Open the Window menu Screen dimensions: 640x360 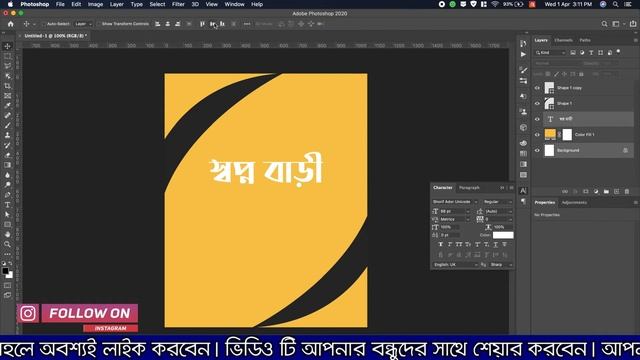tap(234, 4)
